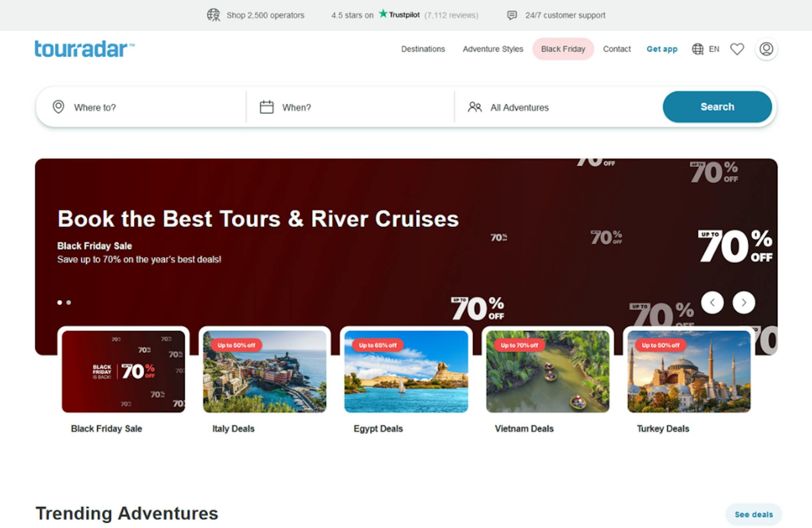This screenshot has height=528, width=812.
Task: Click the globe language icon
Action: click(698, 49)
